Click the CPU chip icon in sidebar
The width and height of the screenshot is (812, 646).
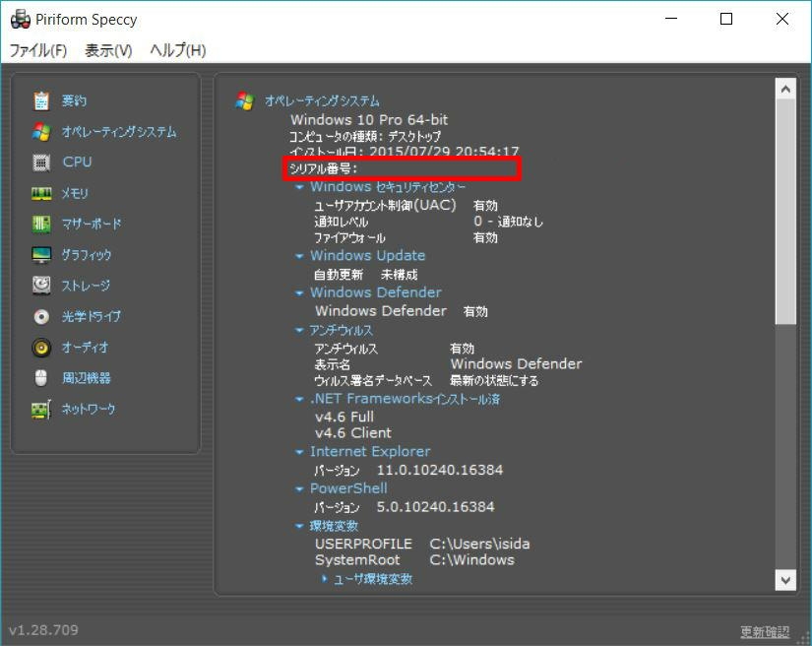coord(41,162)
